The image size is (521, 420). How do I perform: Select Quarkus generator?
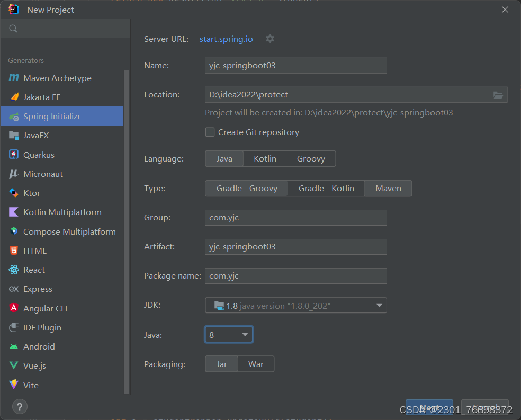point(62,155)
